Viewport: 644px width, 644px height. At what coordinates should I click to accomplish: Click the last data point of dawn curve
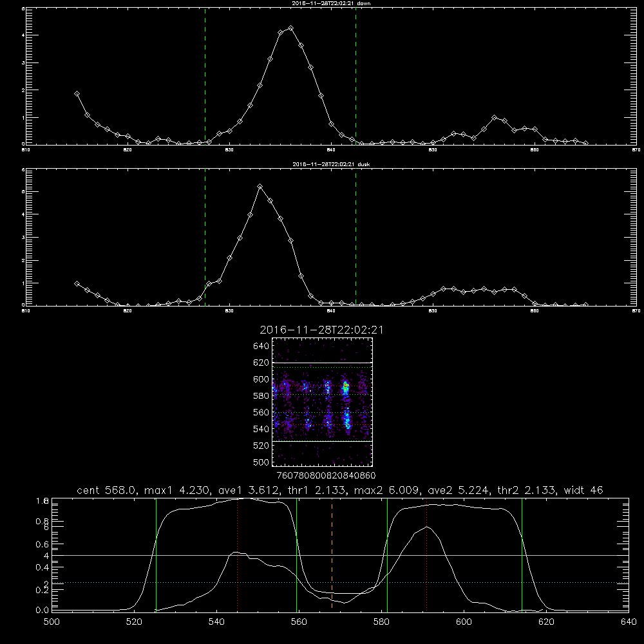pos(585,144)
